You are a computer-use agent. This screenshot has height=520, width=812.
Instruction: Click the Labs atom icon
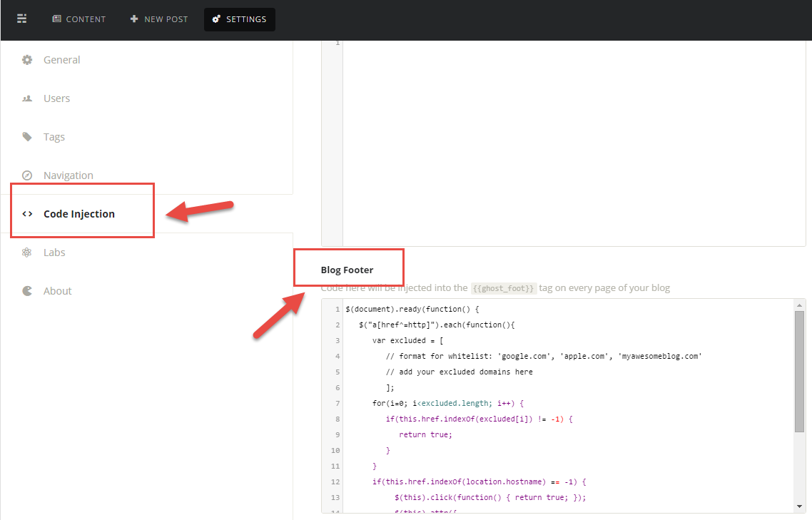tap(27, 253)
